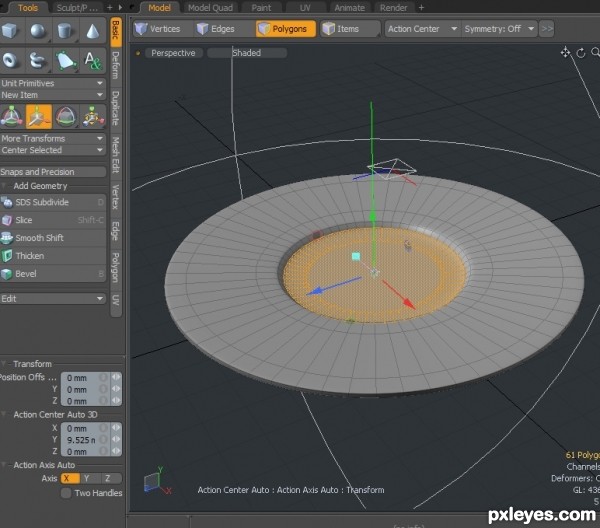Open the Action Center dropdown
The width and height of the screenshot is (600, 528).
coord(422,29)
